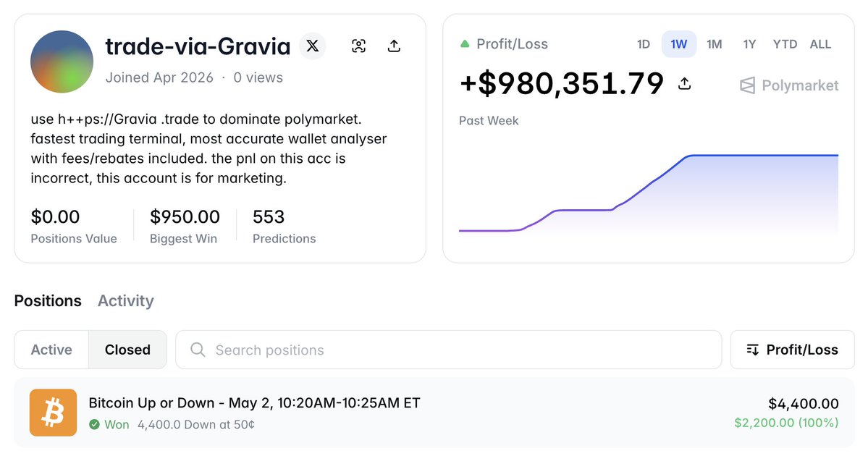The image size is (868, 456).
Task: Click the profile scan/QR icon
Action: coord(359,46)
